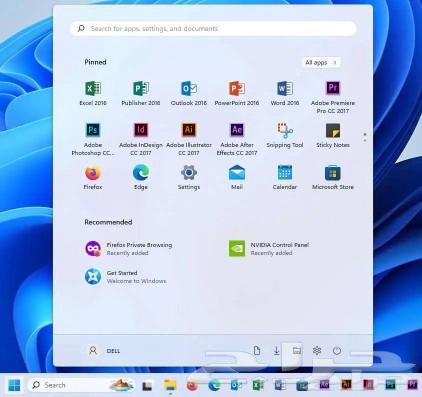Image resolution: width=422 pixels, height=397 pixels.
Task: Open the Documents folder shortcut in the Start footer
Action: tap(257, 351)
